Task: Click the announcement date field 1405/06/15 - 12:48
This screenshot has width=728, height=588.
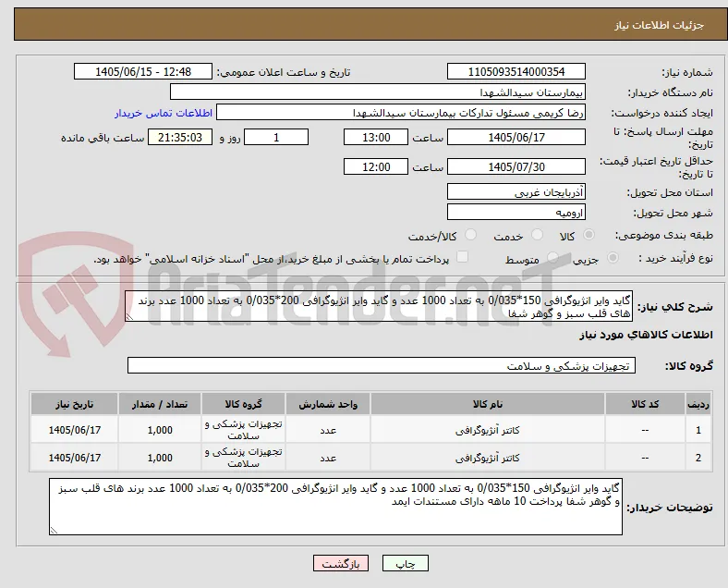Action: pos(143,71)
